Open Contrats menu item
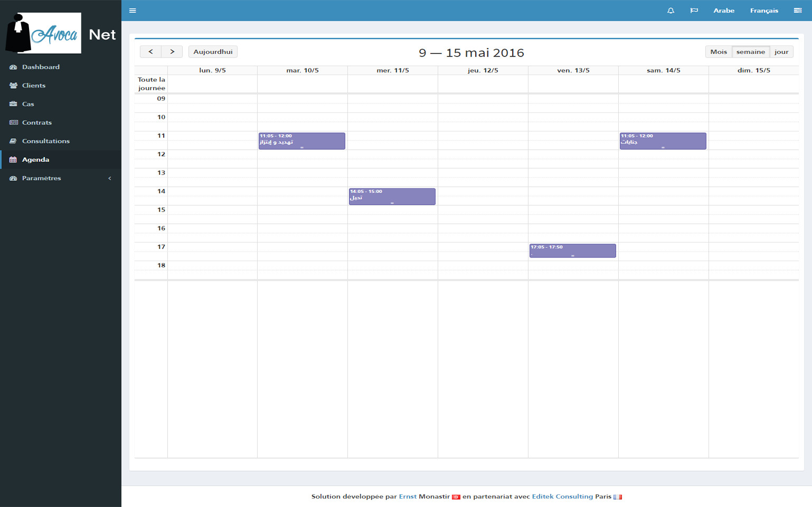The height and width of the screenshot is (507, 812). pyautogui.click(x=61, y=122)
